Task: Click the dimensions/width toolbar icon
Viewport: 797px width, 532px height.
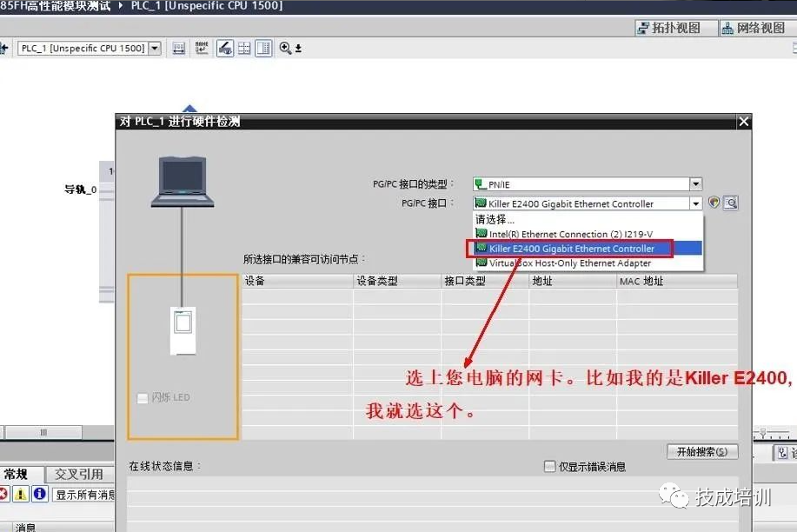Action: point(179,49)
